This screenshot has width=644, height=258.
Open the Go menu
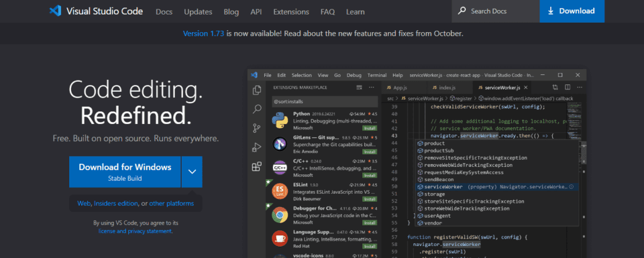[337, 75]
